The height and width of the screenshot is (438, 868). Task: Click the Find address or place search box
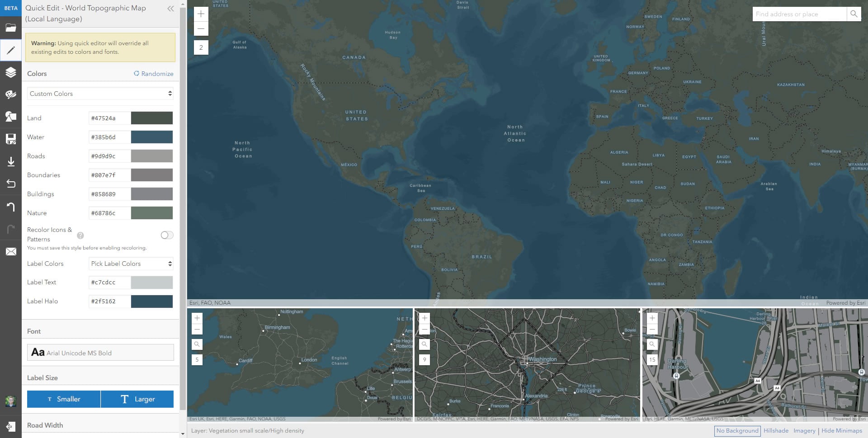point(799,14)
